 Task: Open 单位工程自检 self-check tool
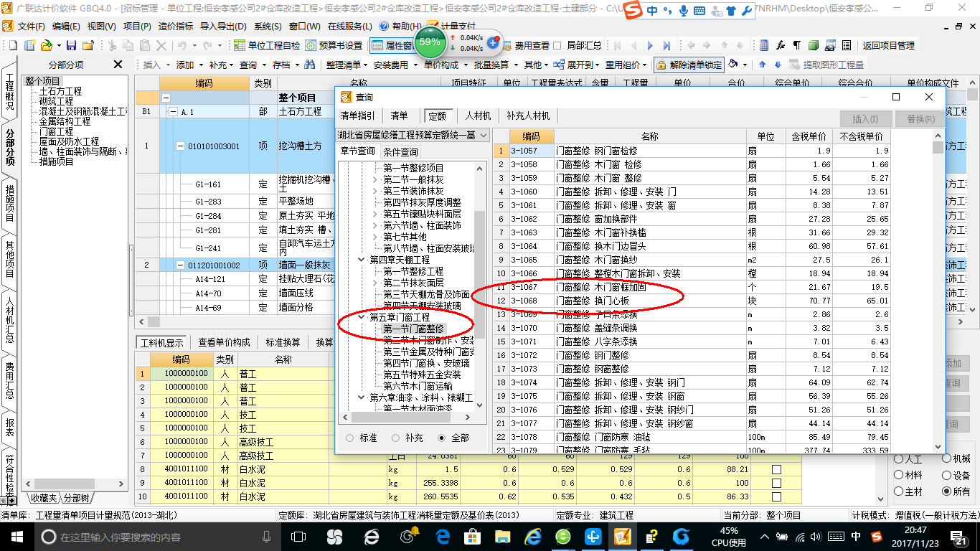(267, 45)
